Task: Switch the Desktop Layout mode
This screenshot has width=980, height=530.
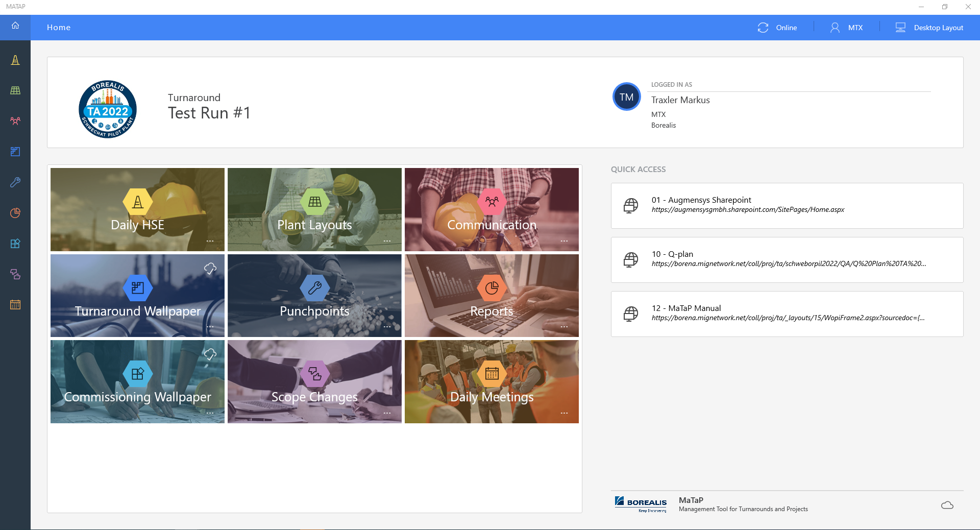Action: coord(929,28)
